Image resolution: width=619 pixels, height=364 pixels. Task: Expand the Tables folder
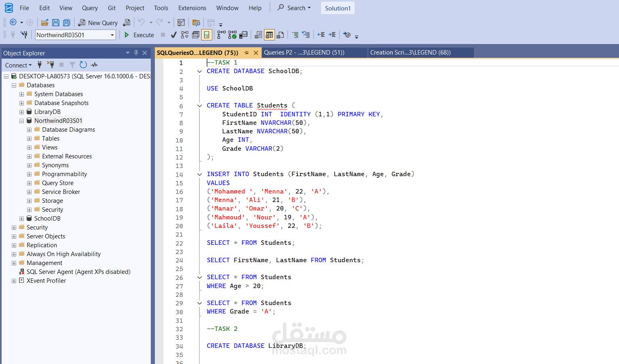29,139
